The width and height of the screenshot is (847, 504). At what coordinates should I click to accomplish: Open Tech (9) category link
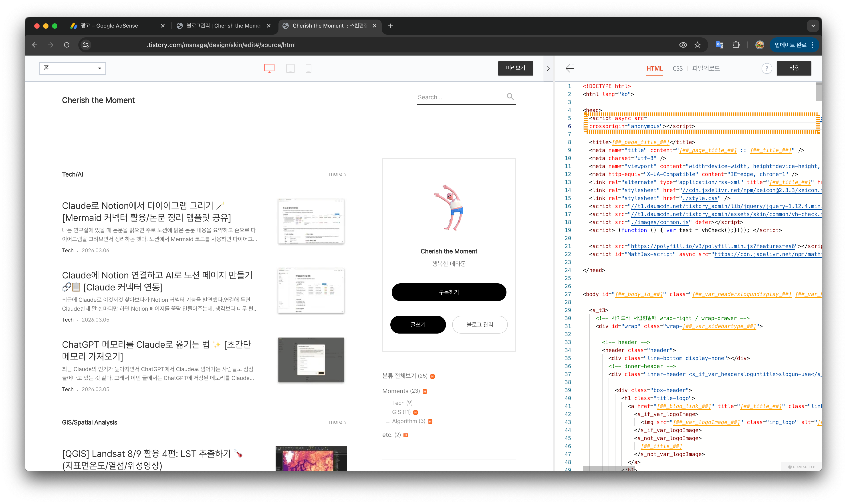click(402, 403)
